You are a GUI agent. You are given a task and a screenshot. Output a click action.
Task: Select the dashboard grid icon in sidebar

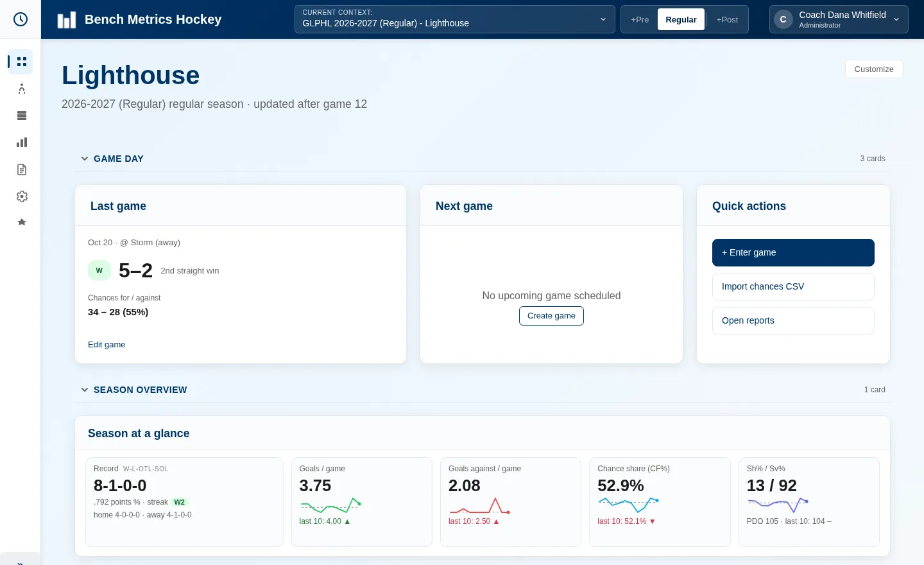tap(22, 62)
